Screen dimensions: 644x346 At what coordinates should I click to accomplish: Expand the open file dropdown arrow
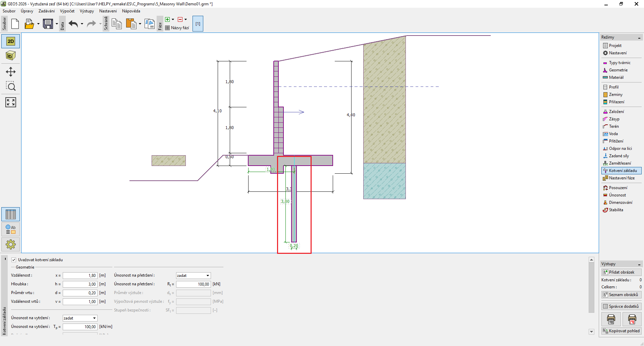[38, 24]
